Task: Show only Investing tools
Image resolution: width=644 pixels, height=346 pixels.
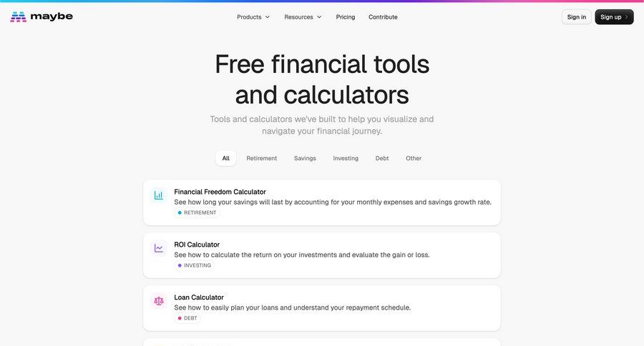Action: click(346, 159)
